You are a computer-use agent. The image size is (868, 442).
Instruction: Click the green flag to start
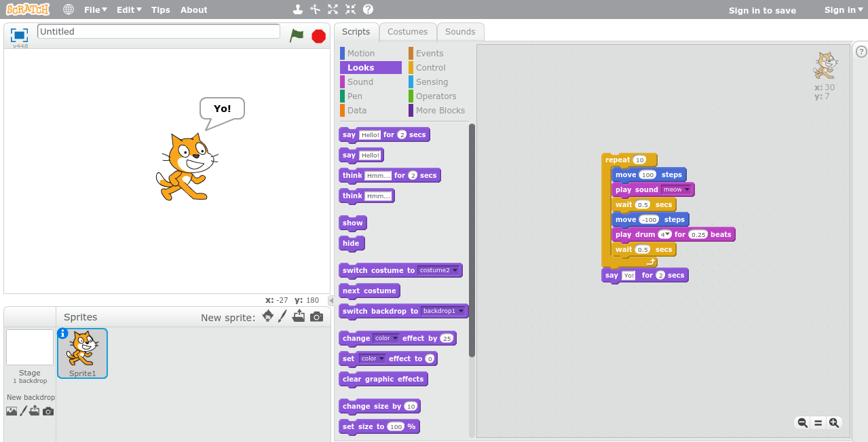(x=297, y=35)
